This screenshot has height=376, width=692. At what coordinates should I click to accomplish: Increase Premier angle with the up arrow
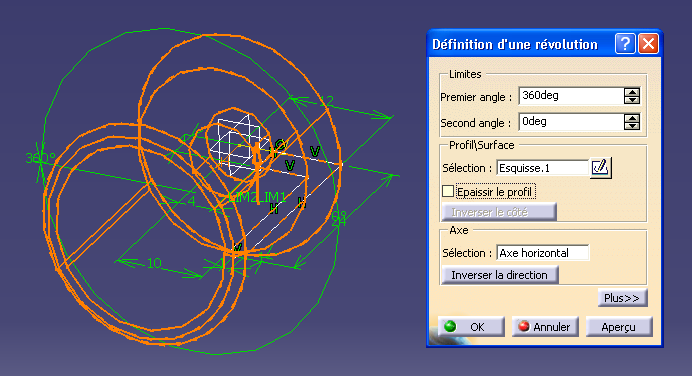(632, 92)
